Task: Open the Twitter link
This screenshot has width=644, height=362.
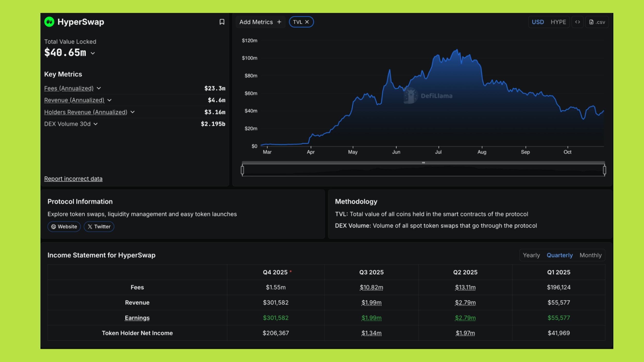Action: point(99,227)
